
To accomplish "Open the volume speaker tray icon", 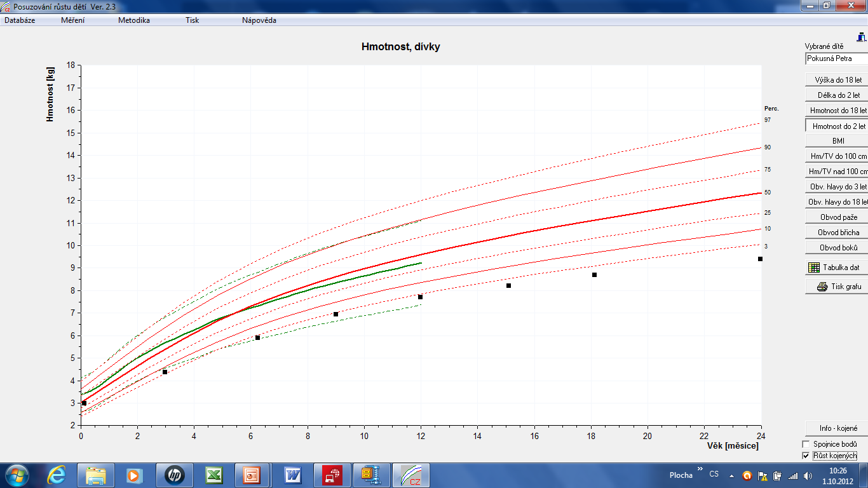I will [x=808, y=475].
